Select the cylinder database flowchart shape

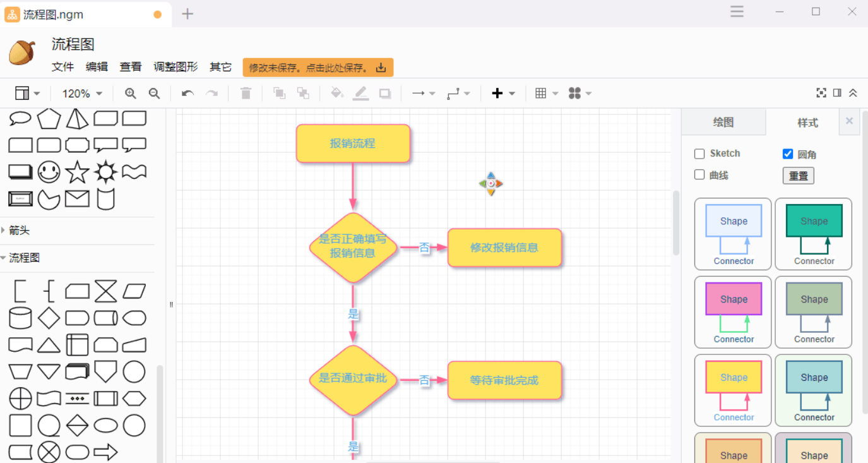coord(20,318)
